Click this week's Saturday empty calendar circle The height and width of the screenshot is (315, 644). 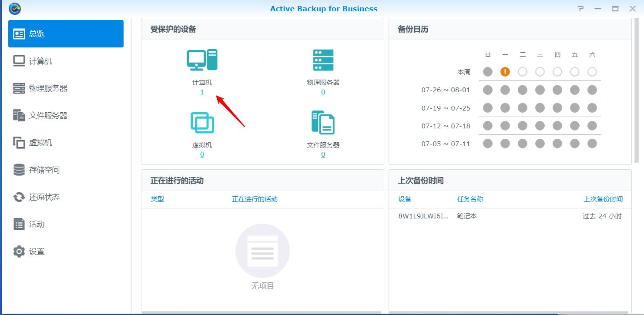592,72
